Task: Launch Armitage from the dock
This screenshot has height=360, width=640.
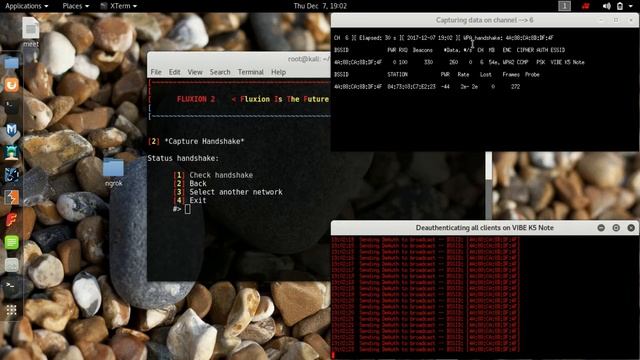Action: point(11,152)
